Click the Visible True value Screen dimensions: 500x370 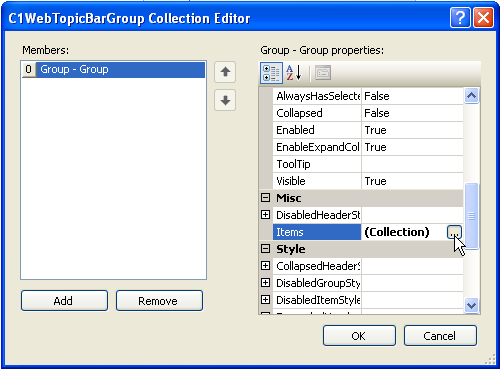(413, 181)
